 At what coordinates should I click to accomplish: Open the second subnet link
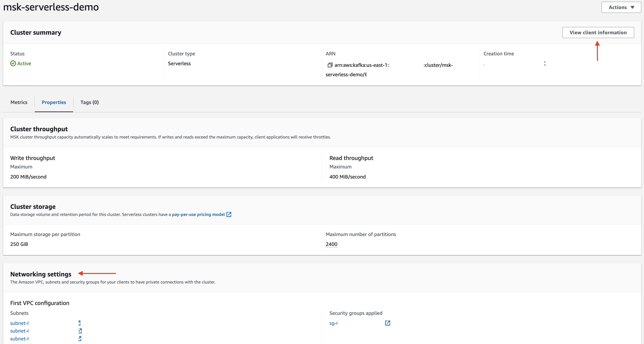point(19,331)
